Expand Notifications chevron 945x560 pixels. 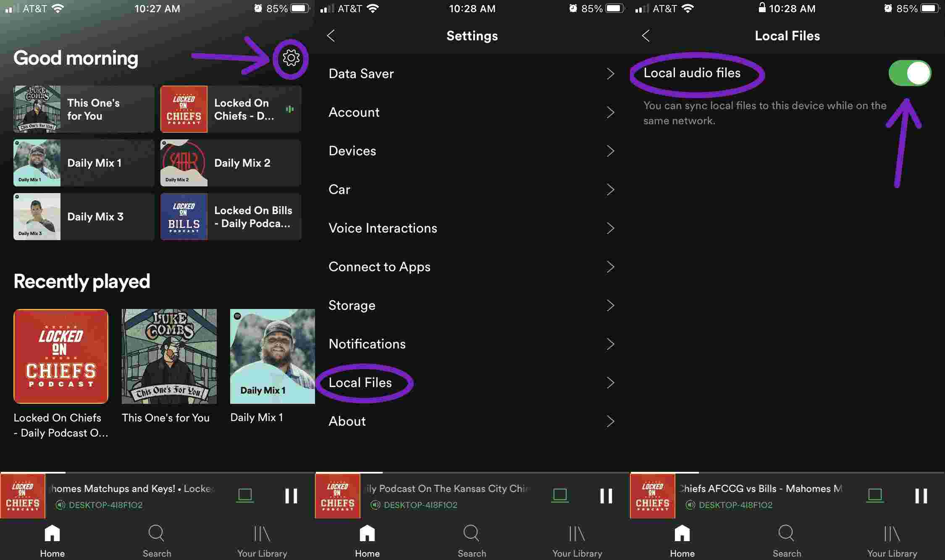pyautogui.click(x=611, y=344)
